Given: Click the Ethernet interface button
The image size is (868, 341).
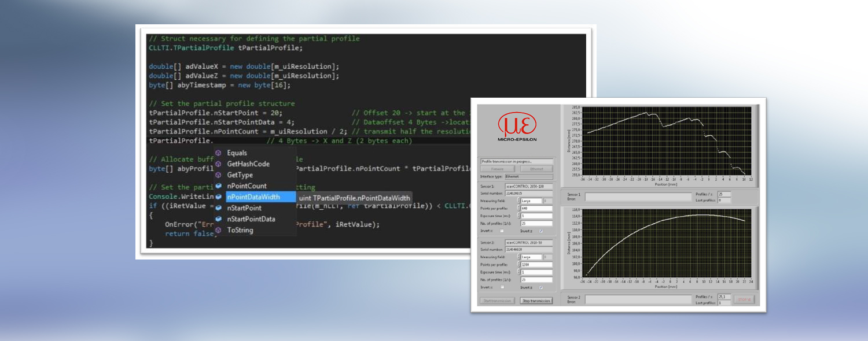Looking at the screenshot, I should [x=536, y=169].
